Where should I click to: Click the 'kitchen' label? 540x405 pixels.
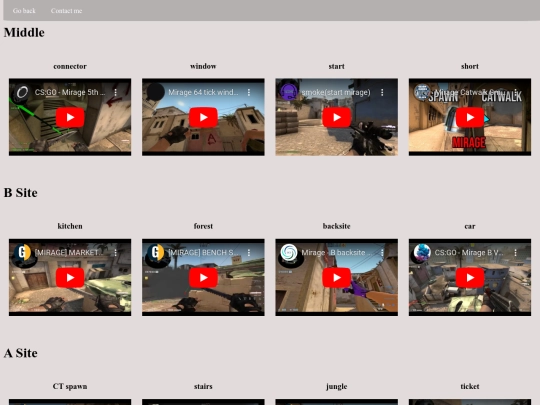click(70, 226)
